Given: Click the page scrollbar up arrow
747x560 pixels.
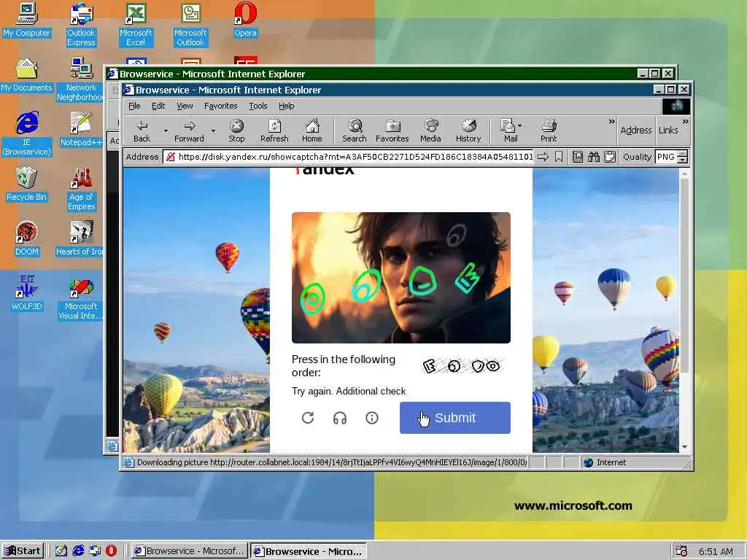Looking at the screenshot, I should click(684, 174).
